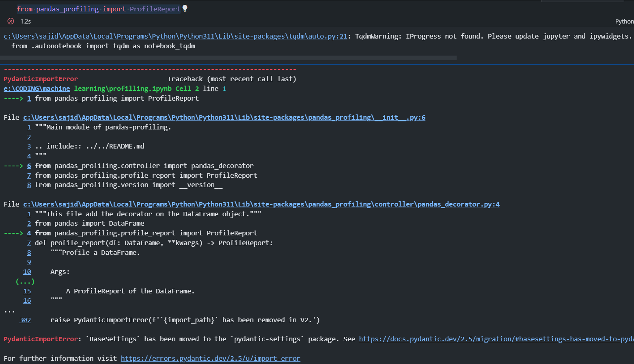This screenshot has width=634, height=364.
Task: Open the docs.pydantic.dev migration link
Action: click(x=495, y=339)
